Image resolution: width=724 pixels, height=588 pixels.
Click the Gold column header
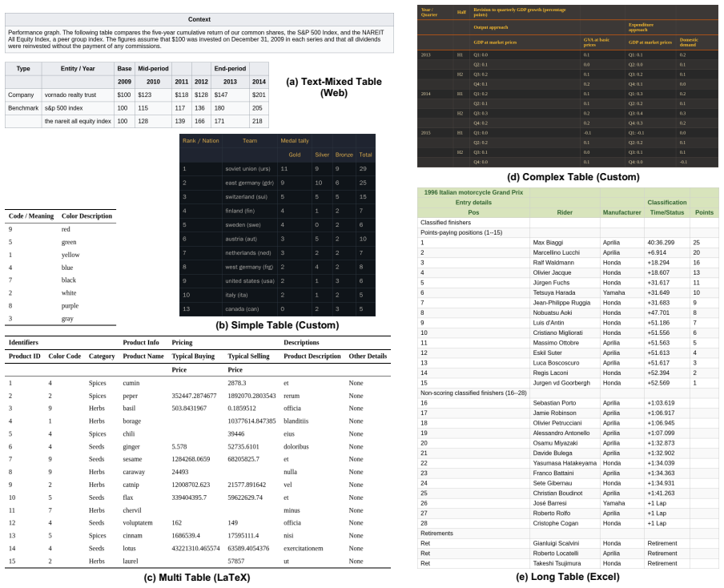(295, 155)
